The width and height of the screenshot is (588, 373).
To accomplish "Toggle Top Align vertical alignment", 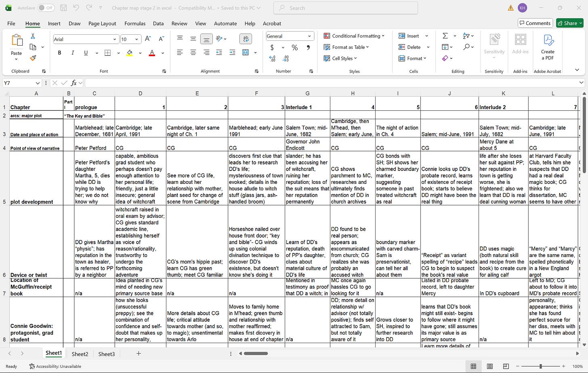I will point(180,39).
